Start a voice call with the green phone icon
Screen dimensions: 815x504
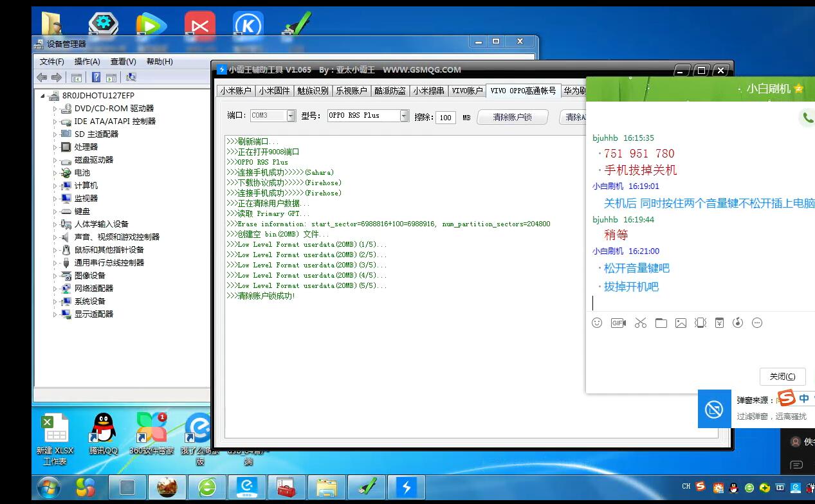807,118
